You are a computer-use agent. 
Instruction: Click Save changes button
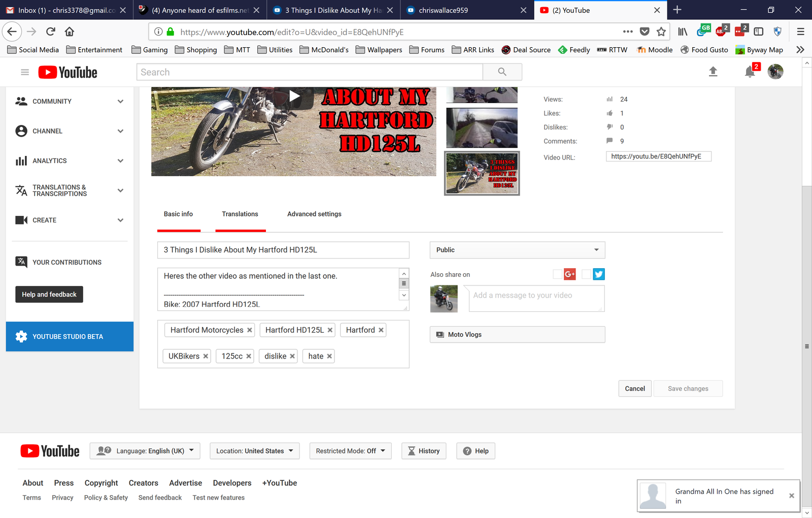point(688,388)
